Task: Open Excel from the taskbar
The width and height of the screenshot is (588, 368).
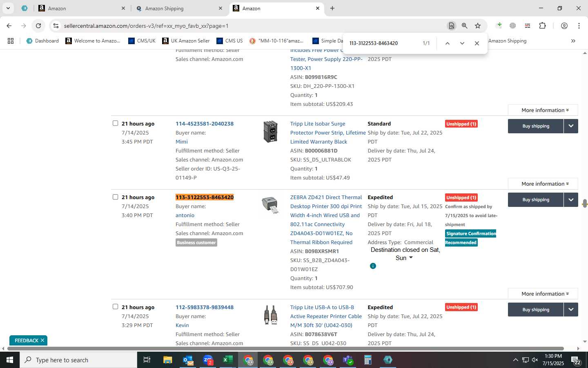Action: coord(227,360)
